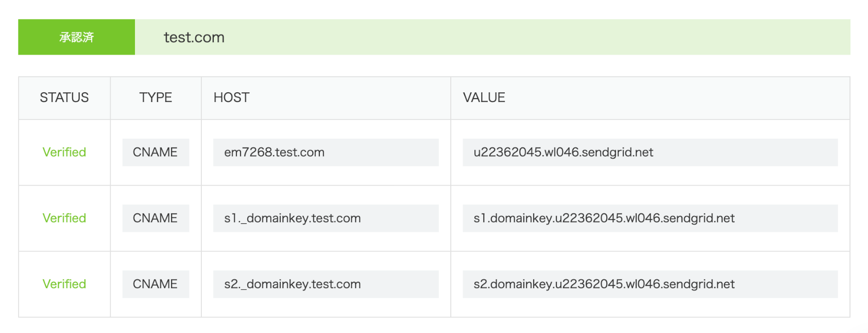Image resolution: width=868 pixels, height=333 pixels.
Task: Click the HOST column header
Action: 231,97
